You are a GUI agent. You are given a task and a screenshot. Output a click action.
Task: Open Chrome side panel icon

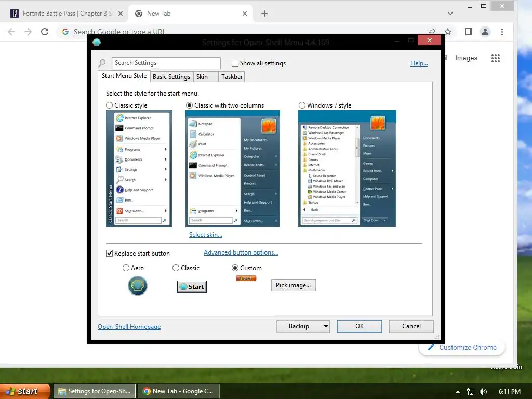[x=469, y=32]
